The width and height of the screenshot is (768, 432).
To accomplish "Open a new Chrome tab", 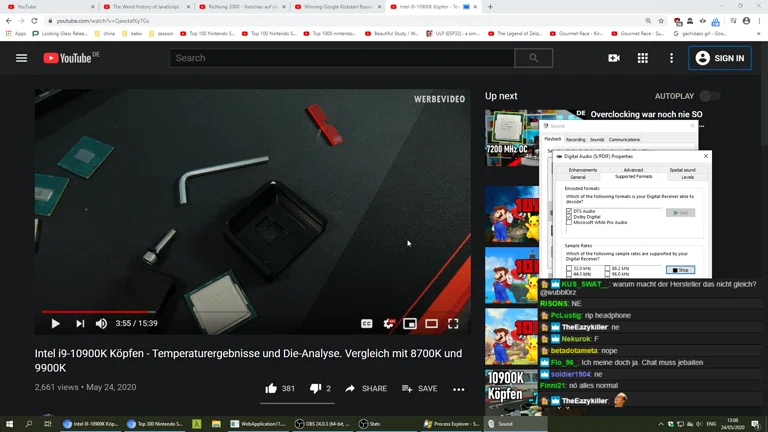I will [x=490, y=7].
